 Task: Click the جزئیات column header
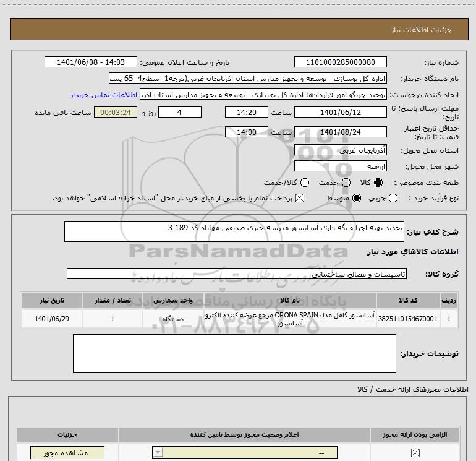click(67, 434)
